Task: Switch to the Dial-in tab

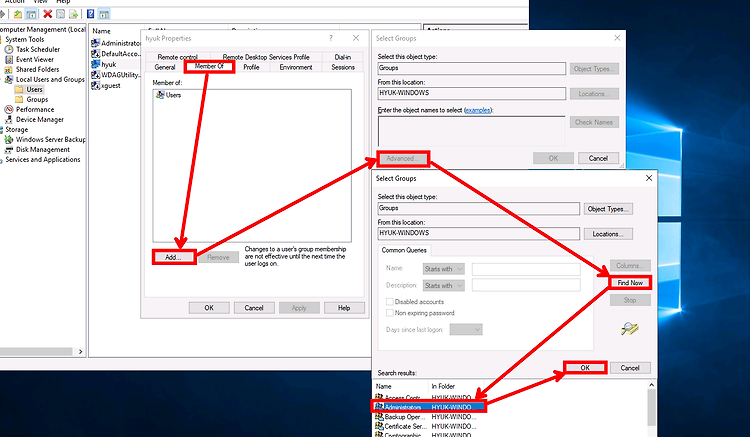Action: (342, 57)
